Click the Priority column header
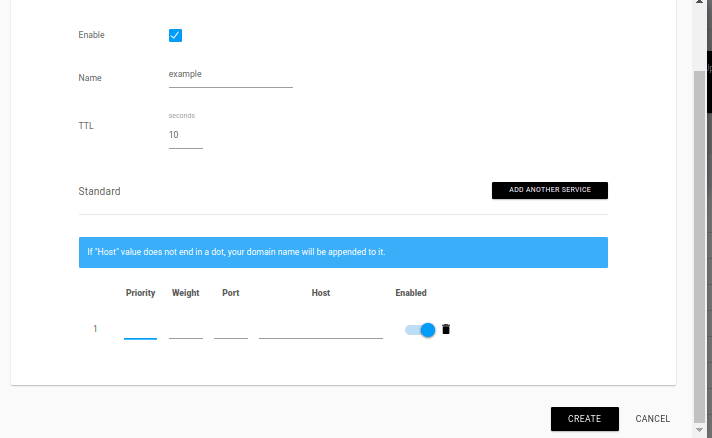The width and height of the screenshot is (712, 438). coord(140,293)
